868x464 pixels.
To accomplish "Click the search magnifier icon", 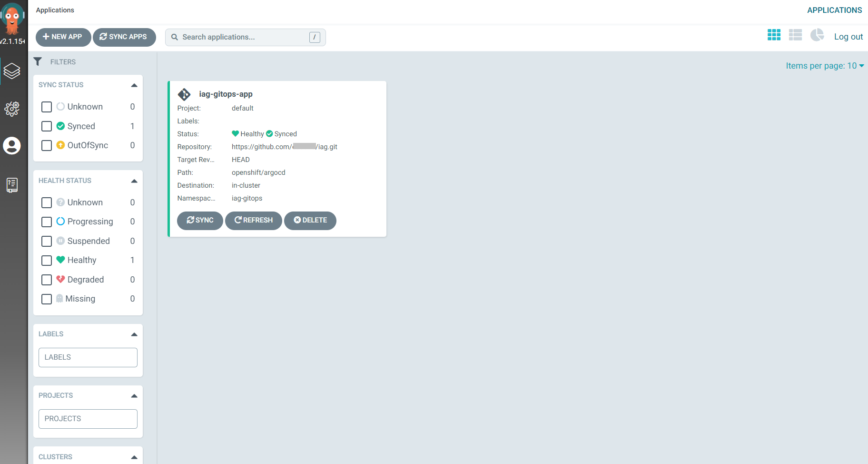I will (x=175, y=37).
